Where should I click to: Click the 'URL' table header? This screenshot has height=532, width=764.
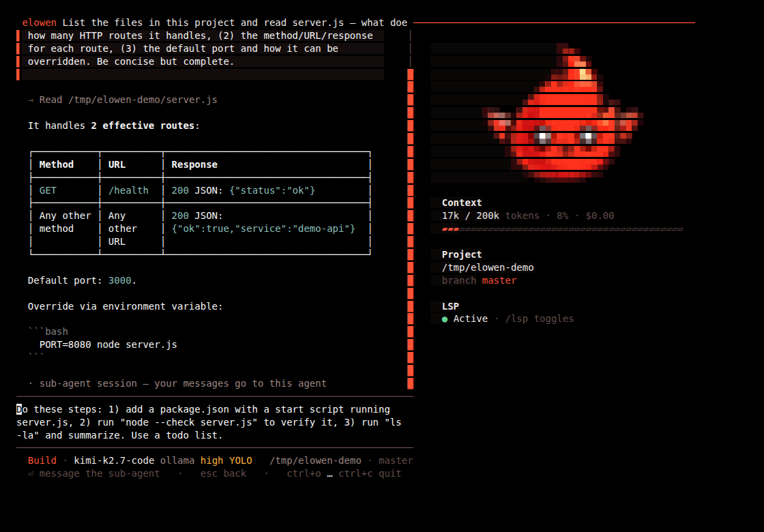point(117,164)
